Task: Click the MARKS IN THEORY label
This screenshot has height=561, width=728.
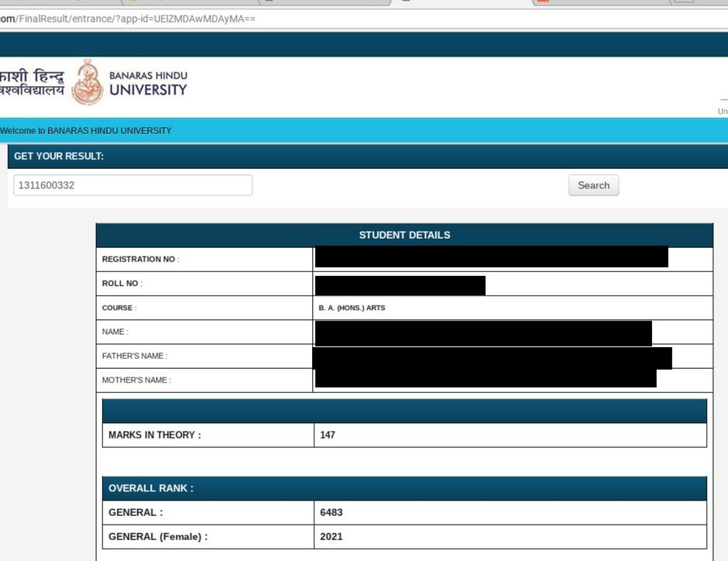Action: [155, 435]
